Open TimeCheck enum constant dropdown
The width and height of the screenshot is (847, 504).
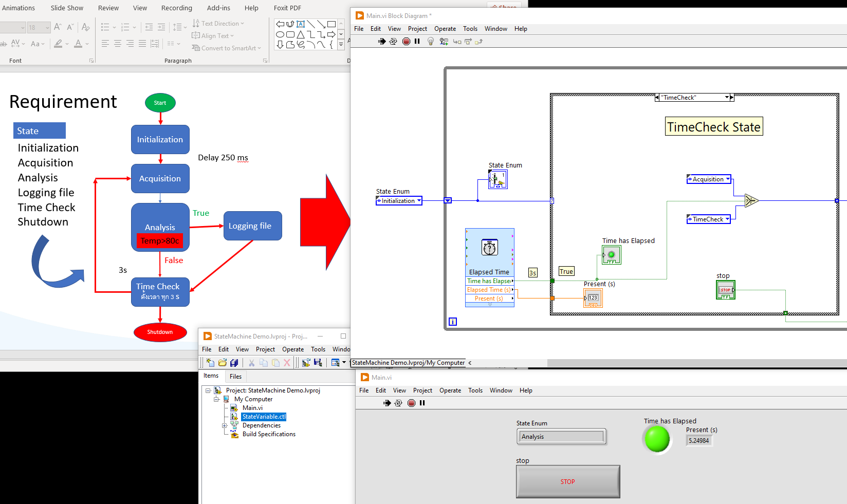[x=727, y=219]
